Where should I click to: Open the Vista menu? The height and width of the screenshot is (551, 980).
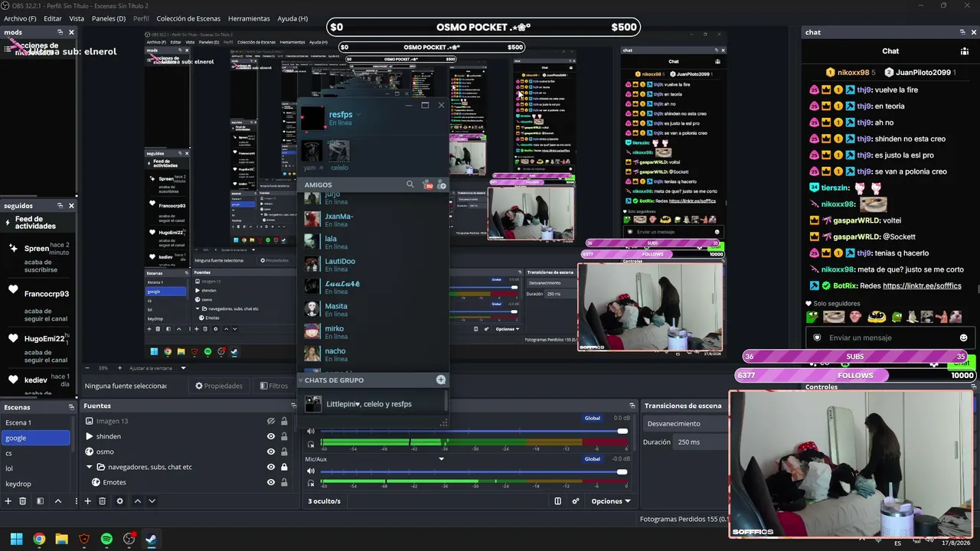point(77,18)
